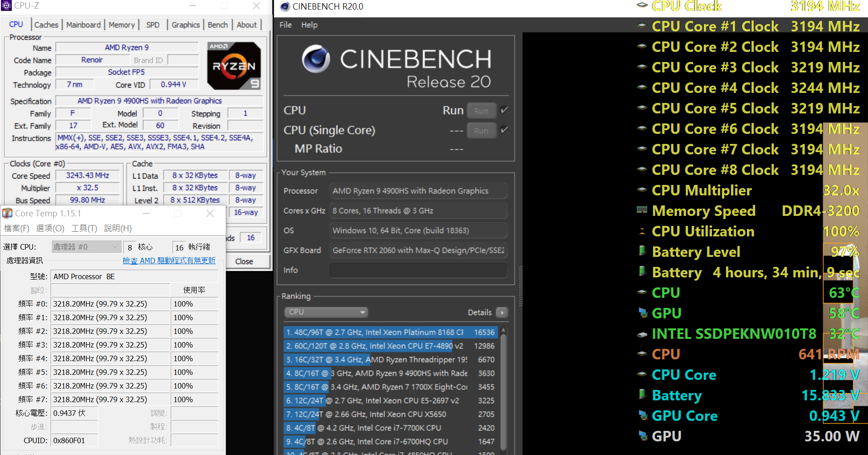The width and height of the screenshot is (868, 455).
Task: Select ranking entry Intel Xeon CPU X5650
Action: pyautogui.click(x=390, y=414)
